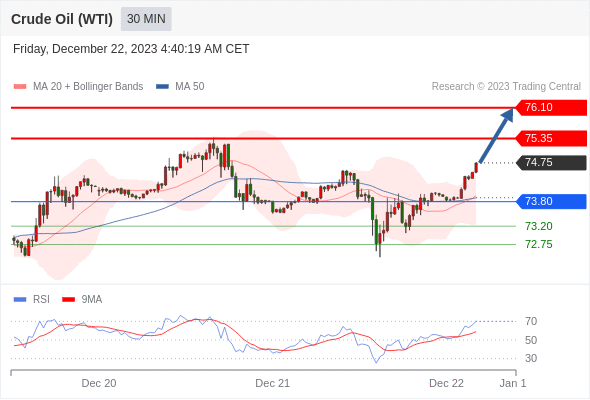This screenshot has width=590, height=400.
Task: Click the Crude Oil (WTI) title
Action: [62, 19]
